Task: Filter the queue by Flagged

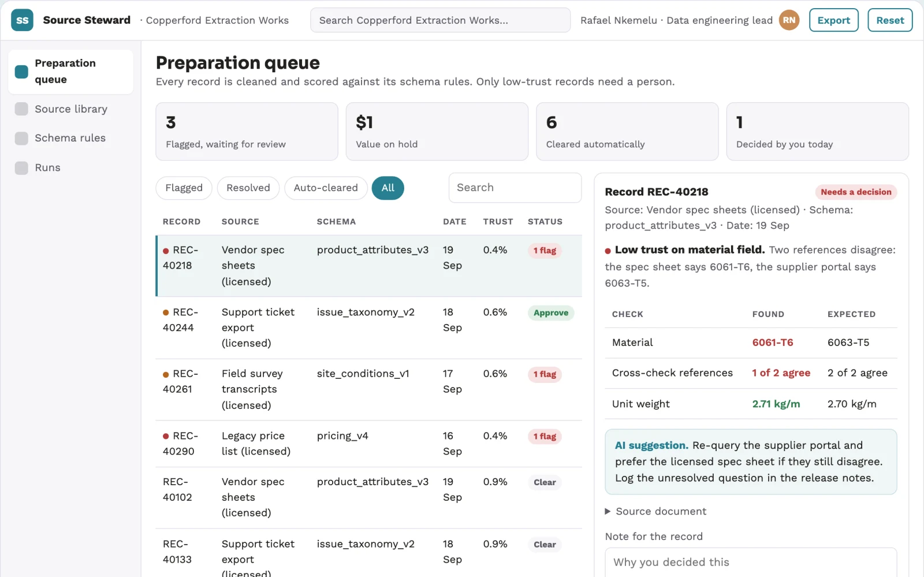Action: coord(184,188)
